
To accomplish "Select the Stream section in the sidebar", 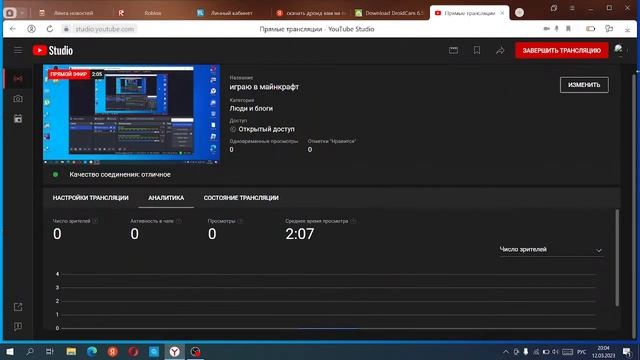I will point(18,78).
